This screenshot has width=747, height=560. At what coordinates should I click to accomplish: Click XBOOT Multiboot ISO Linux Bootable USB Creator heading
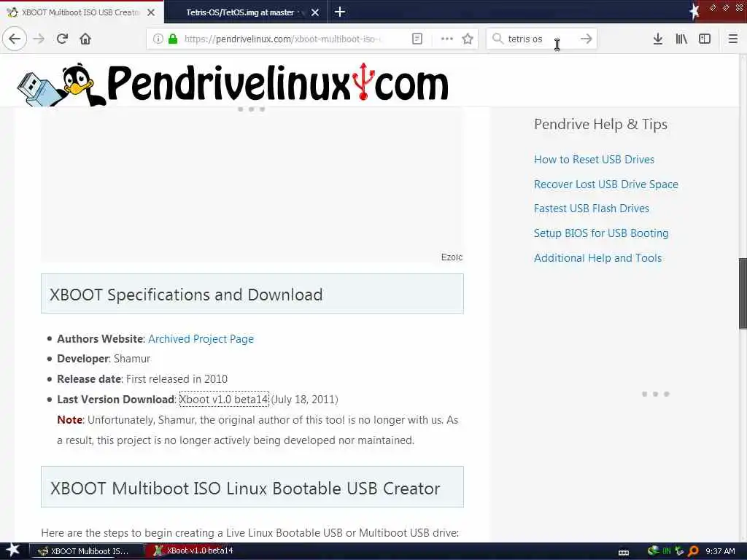[245, 489]
